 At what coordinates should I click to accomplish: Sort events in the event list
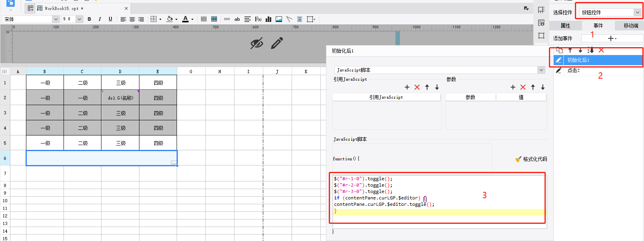[590, 50]
